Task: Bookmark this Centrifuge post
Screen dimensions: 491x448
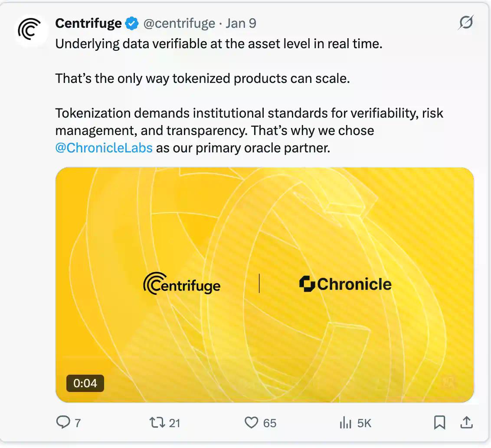Action: pyautogui.click(x=439, y=422)
